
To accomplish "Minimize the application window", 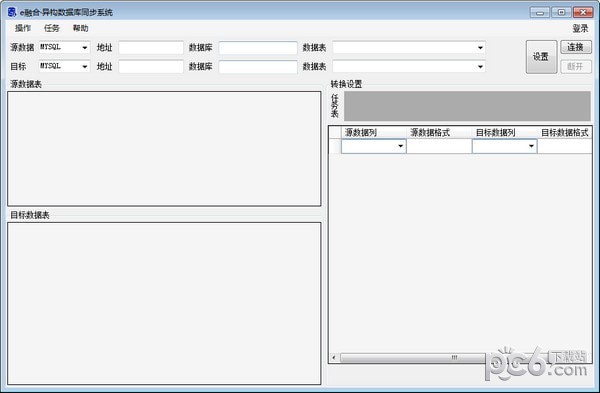I will 540,12.
